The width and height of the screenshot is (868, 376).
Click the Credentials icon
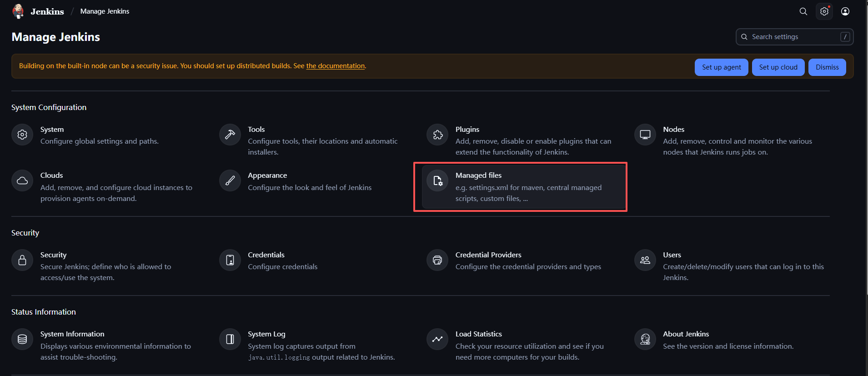[x=230, y=260]
